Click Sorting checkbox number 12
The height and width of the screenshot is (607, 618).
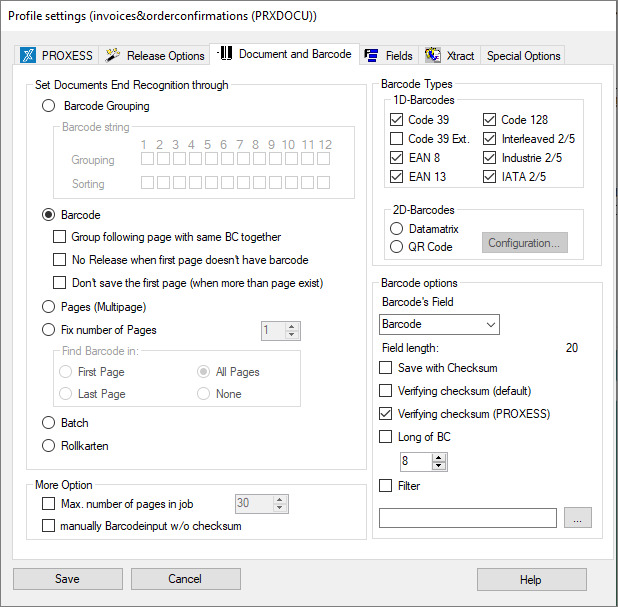point(324,182)
